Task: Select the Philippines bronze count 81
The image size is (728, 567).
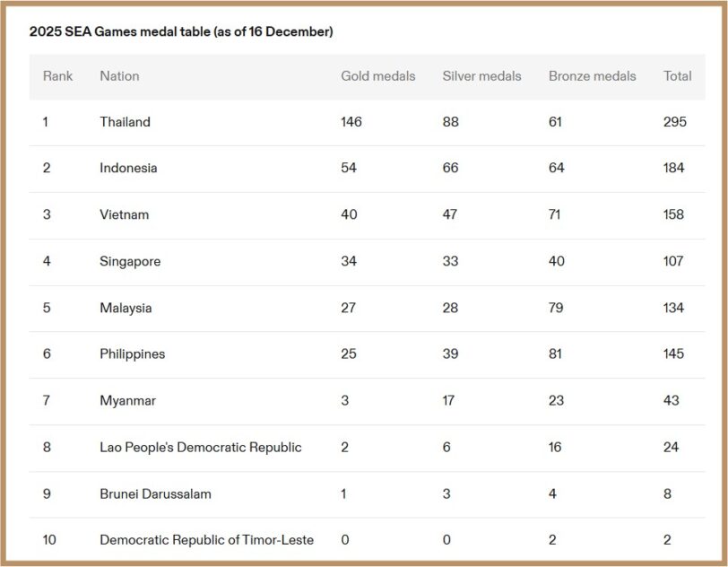Action: 557,354
